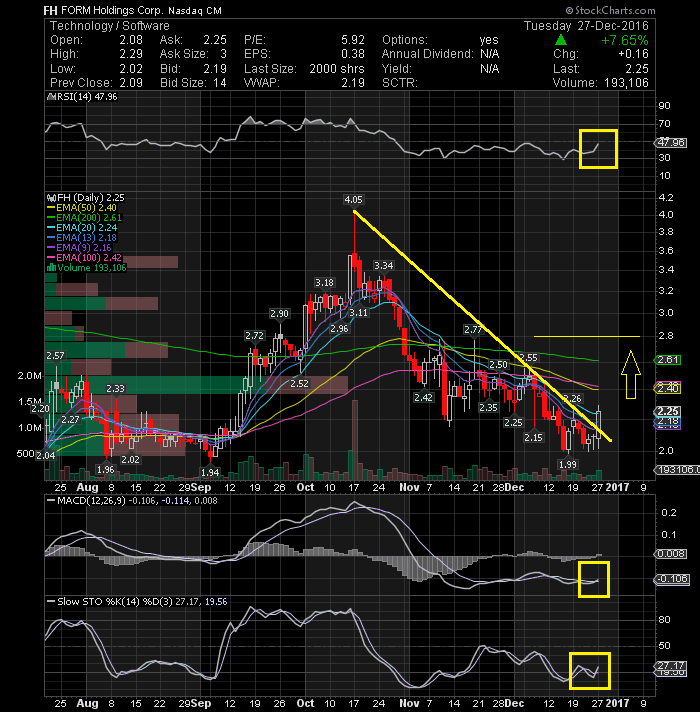
Task: Select the P/E ratio value 5.92
Action: tap(353, 40)
